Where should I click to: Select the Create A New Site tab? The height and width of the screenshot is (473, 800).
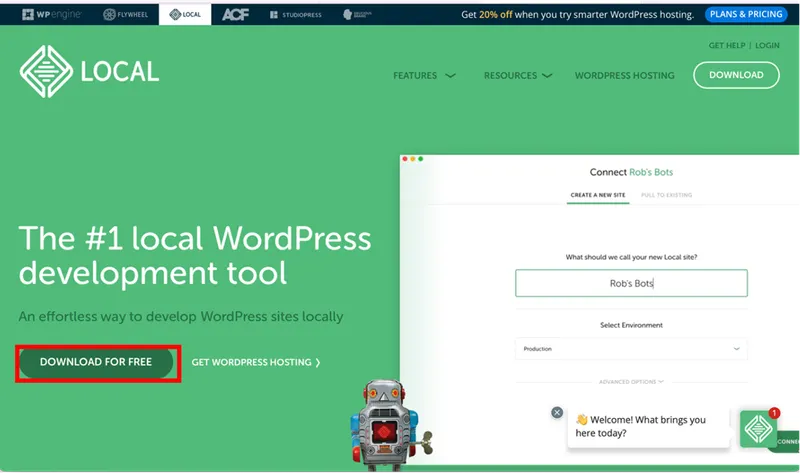598,195
